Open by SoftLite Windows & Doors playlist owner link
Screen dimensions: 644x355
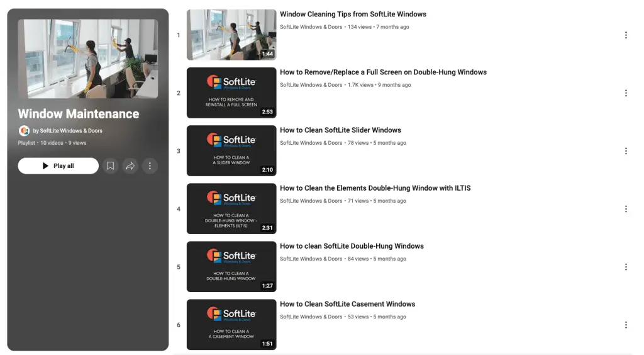(x=68, y=131)
